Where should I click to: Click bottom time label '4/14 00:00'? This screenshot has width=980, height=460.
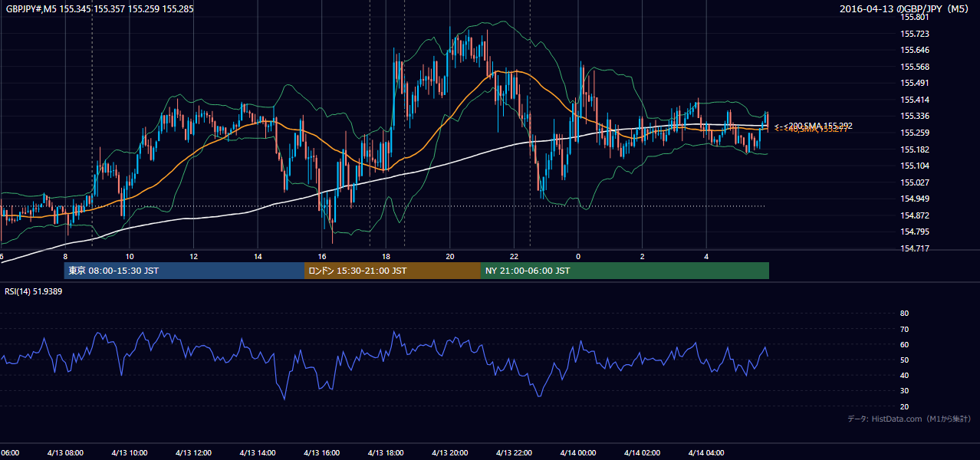pos(578,453)
